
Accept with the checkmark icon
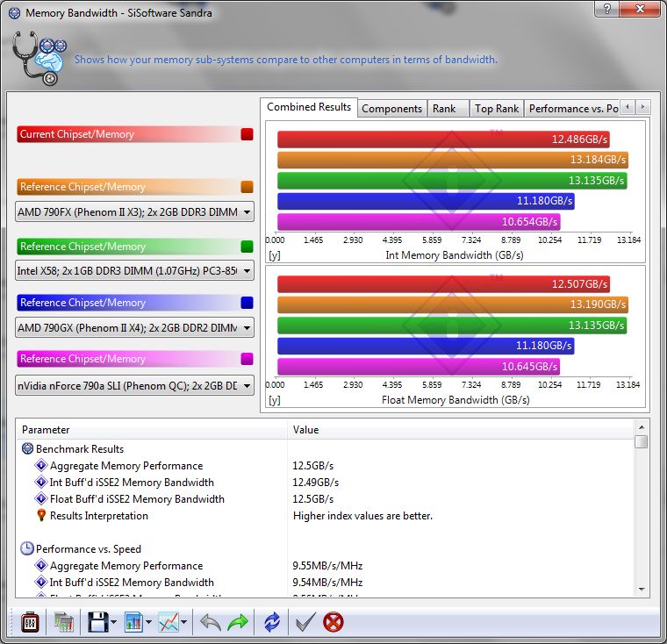[x=305, y=623]
